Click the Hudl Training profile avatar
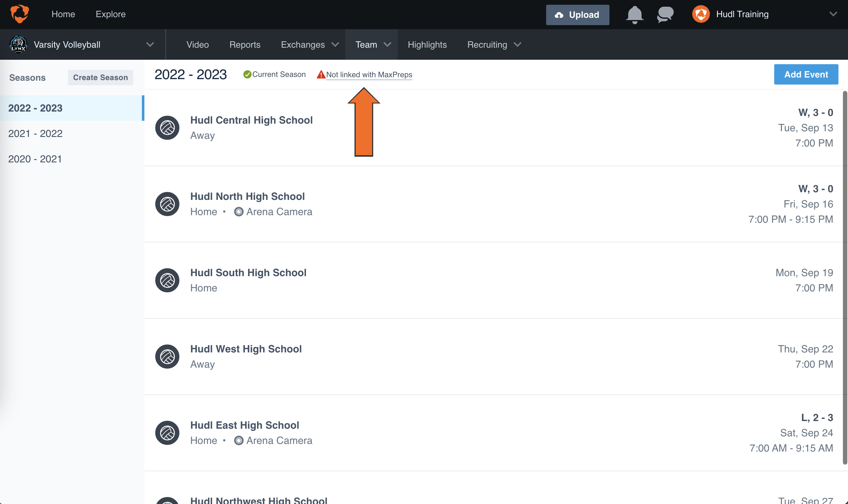This screenshot has height=504, width=848. 701,14
